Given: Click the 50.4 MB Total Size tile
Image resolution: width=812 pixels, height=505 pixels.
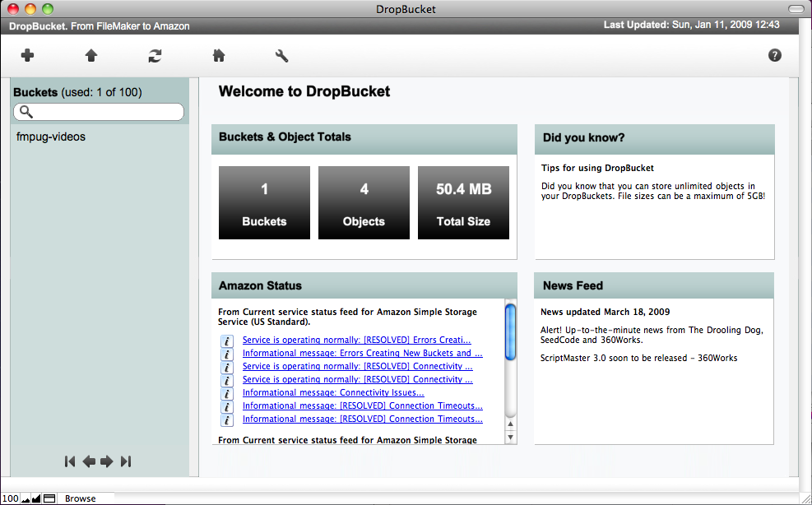Looking at the screenshot, I should pos(463,202).
